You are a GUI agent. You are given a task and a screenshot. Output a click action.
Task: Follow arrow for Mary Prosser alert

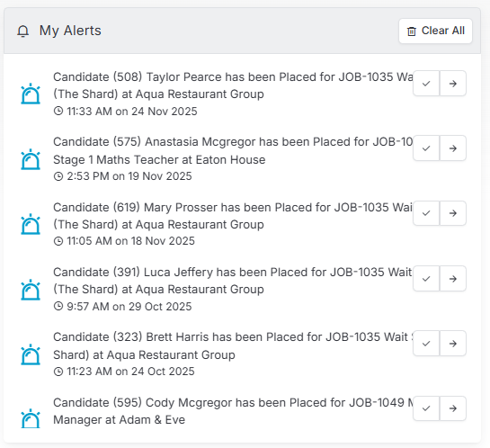point(453,213)
